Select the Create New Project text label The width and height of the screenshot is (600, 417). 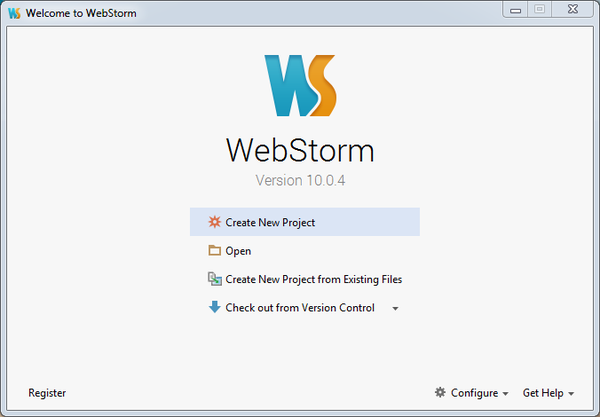click(270, 222)
